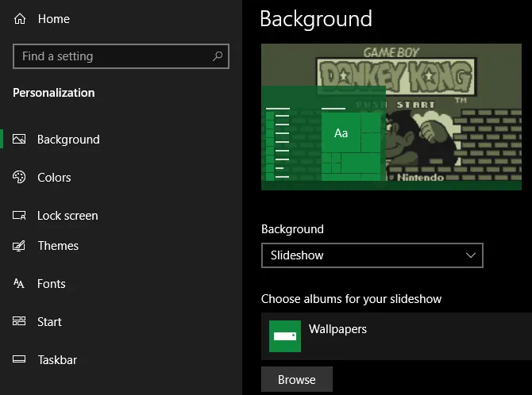Click the chevron arrow on Slideshow combo box
The height and width of the screenshot is (395, 532).
point(471,255)
